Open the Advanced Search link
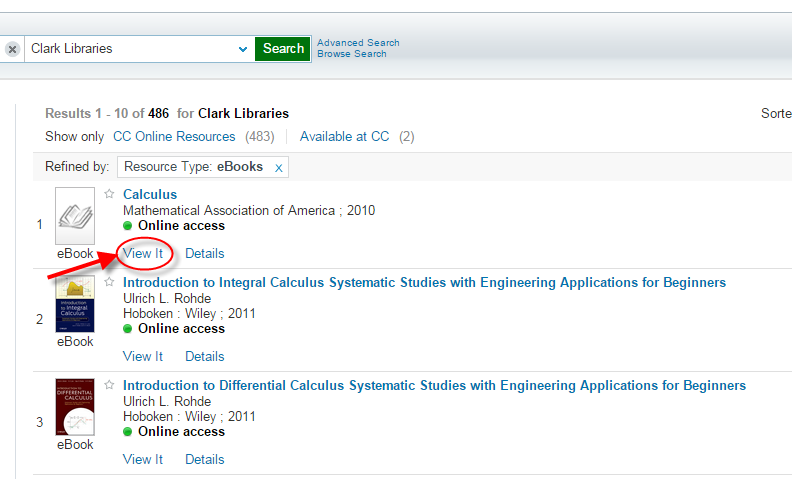The height and width of the screenshot is (479, 792). (x=358, y=43)
